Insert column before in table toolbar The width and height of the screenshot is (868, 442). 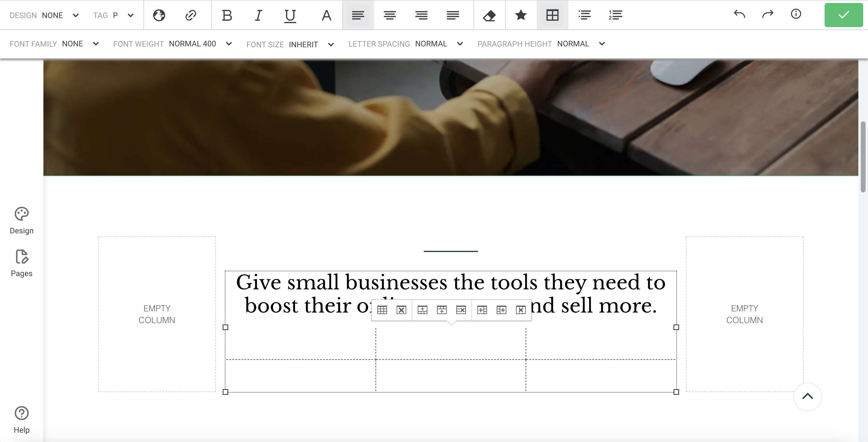pyautogui.click(x=482, y=310)
